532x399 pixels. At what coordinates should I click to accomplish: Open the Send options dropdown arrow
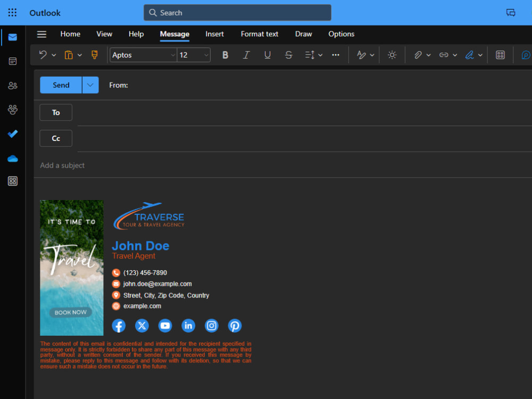click(x=90, y=85)
